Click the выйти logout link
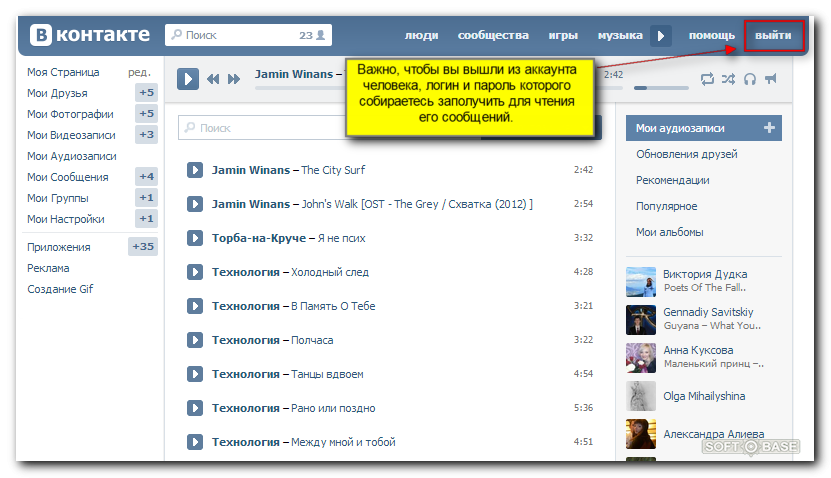Screen dimensions: 831x478 773,36
